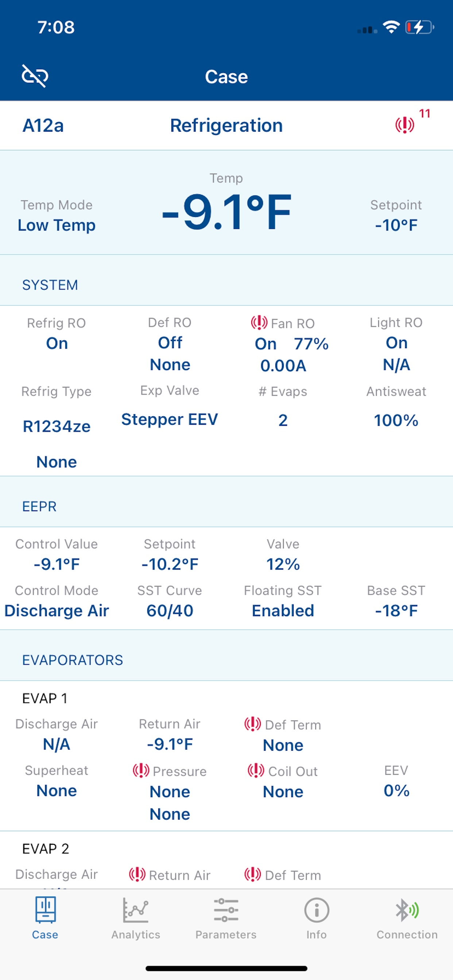This screenshot has height=980, width=453.
Task: Tap EVAP 1 Coil Out alarm icon
Action: point(256,770)
